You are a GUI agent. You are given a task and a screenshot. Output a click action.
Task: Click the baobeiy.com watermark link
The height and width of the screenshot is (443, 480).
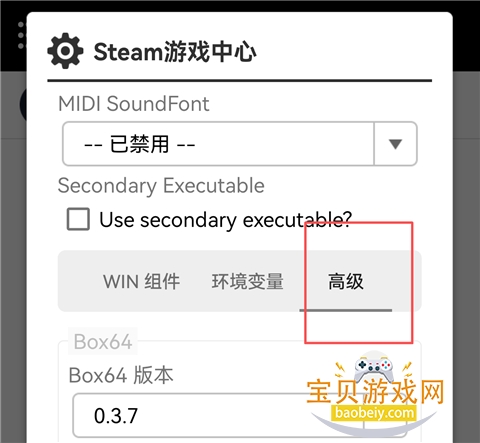(x=374, y=413)
